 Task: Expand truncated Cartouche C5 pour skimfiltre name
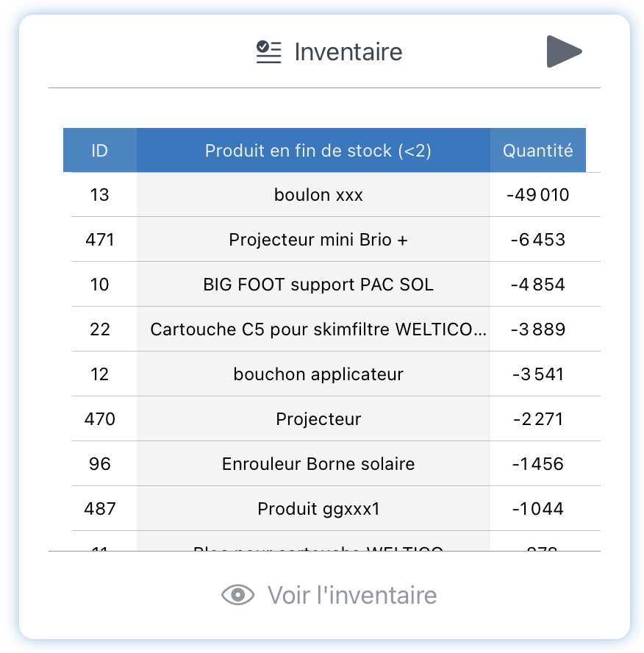pyautogui.click(x=318, y=329)
